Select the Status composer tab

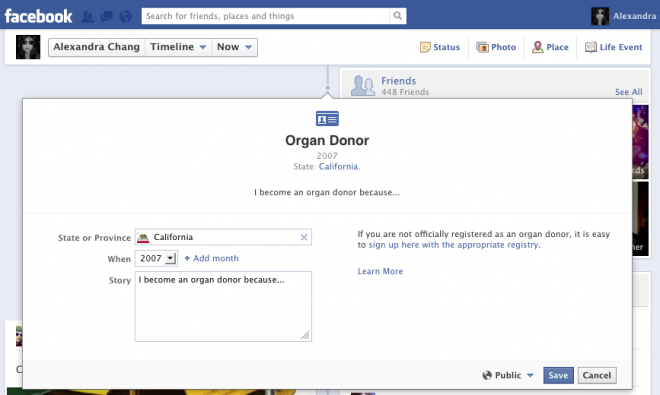[440, 47]
